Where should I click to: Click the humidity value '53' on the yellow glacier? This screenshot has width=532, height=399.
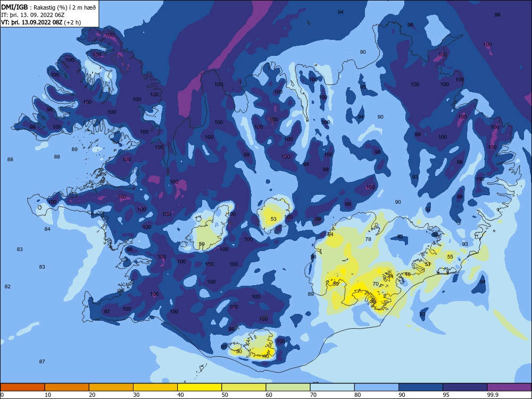point(273,219)
